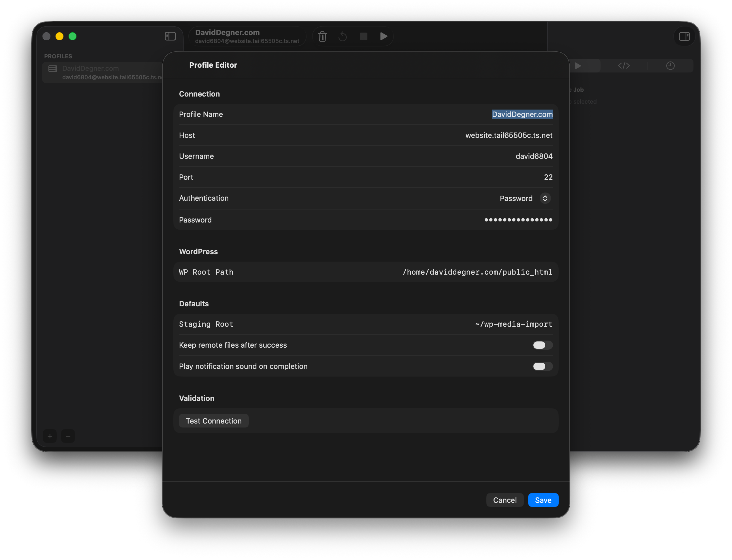732x560 pixels.
Task: Save the profile changes
Action: 543,500
